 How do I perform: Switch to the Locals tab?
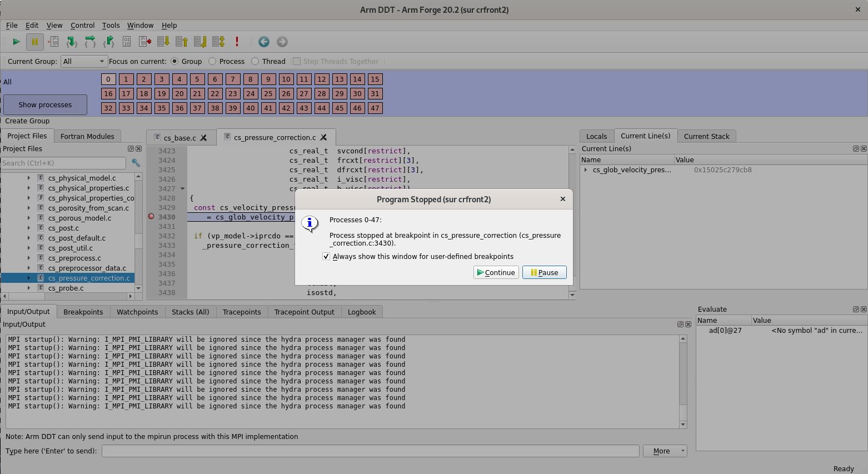coord(597,136)
